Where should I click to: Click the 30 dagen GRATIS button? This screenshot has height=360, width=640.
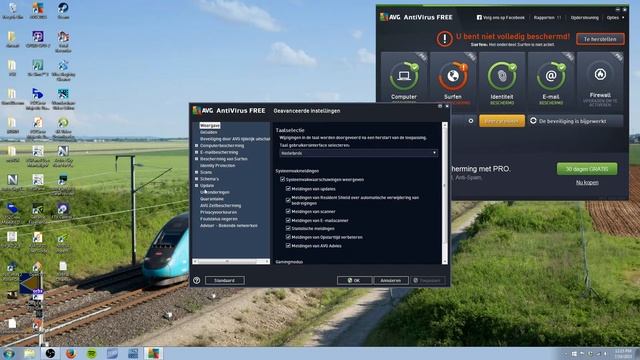click(x=587, y=169)
